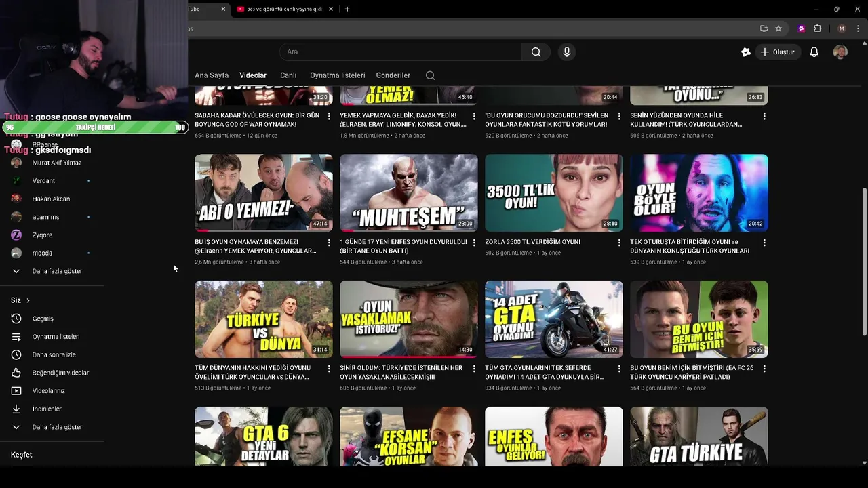868x488 pixels.
Task: Open the notifications bell
Action: [814, 52]
